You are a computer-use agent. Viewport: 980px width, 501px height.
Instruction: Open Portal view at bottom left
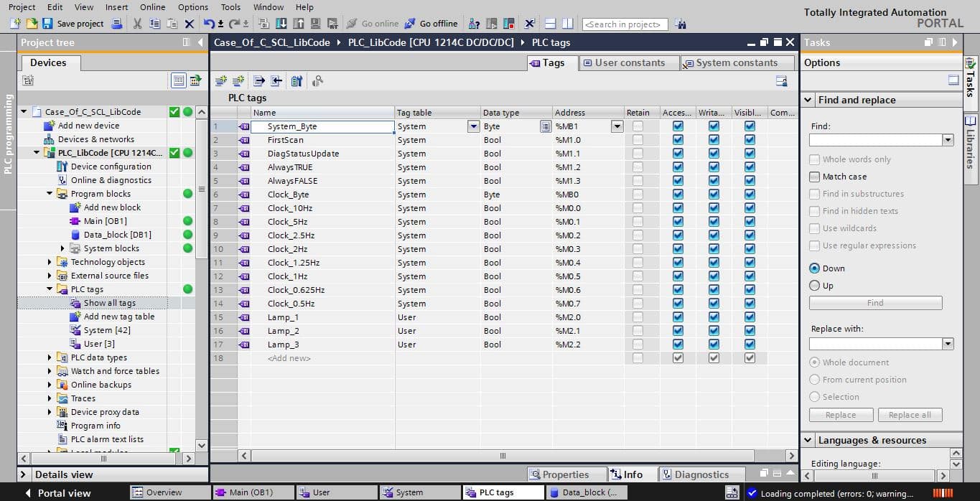[x=58, y=493]
